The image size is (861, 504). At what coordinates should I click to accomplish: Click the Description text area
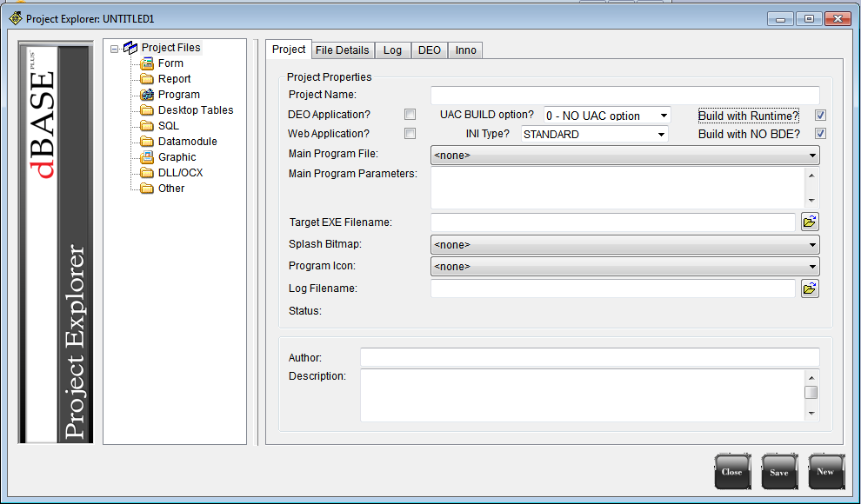[x=582, y=395]
